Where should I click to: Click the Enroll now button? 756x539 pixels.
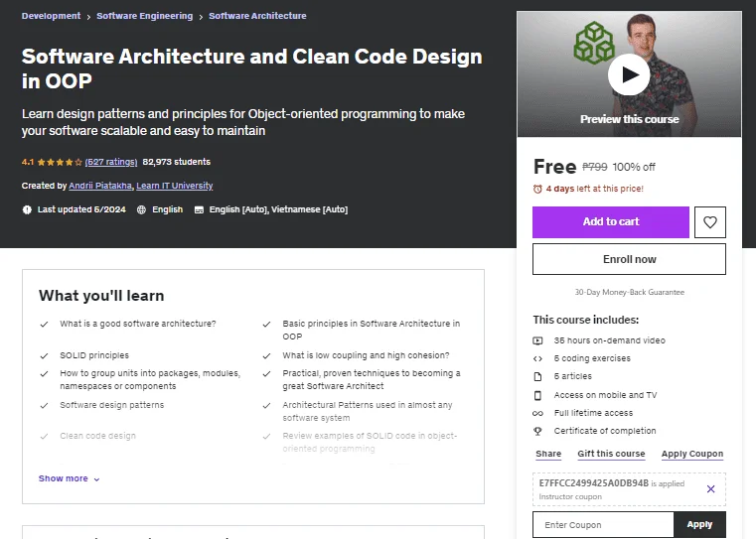[x=629, y=259]
